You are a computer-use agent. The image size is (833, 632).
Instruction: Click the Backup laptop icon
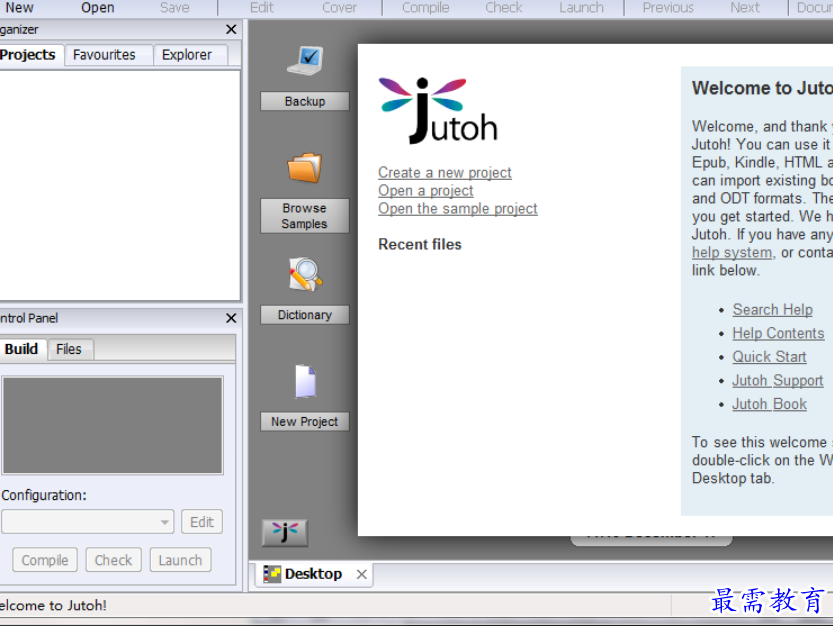[x=305, y=61]
